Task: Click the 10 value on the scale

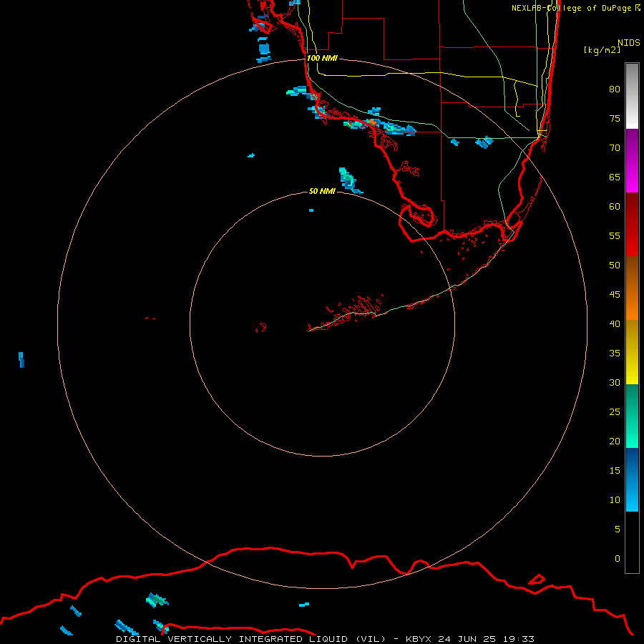Action: (x=615, y=500)
